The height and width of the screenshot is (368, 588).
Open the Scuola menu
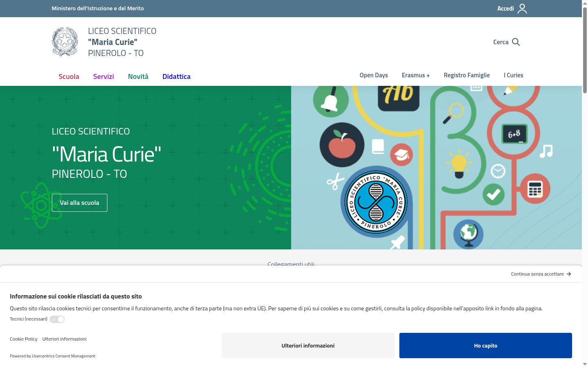click(69, 76)
